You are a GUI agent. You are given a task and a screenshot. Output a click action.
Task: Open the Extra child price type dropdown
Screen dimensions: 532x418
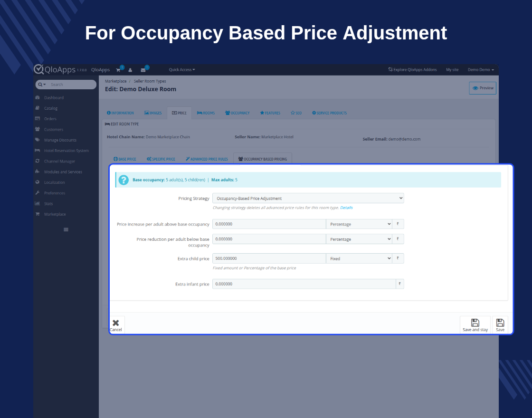359,258
